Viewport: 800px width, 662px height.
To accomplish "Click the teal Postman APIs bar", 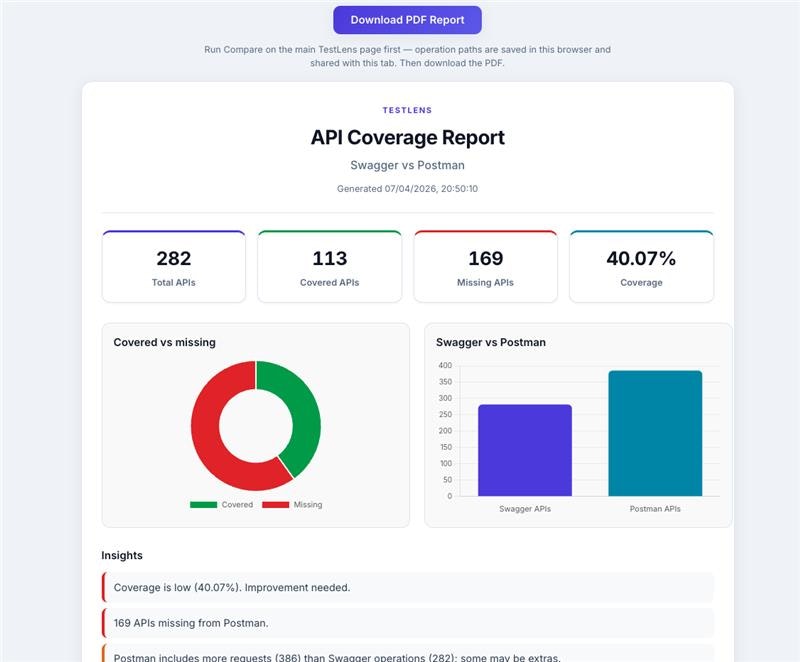I will click(655, 434).
